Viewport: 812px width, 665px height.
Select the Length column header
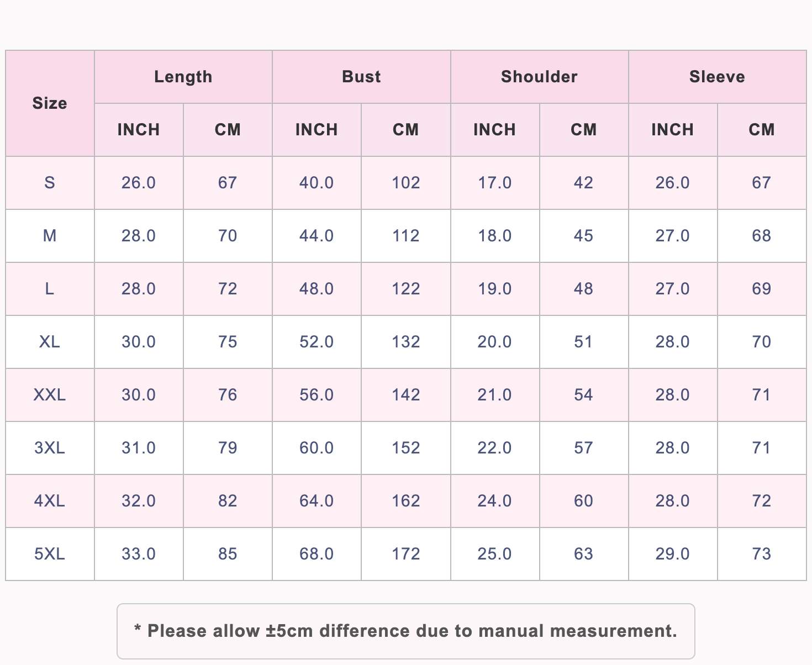183,77
